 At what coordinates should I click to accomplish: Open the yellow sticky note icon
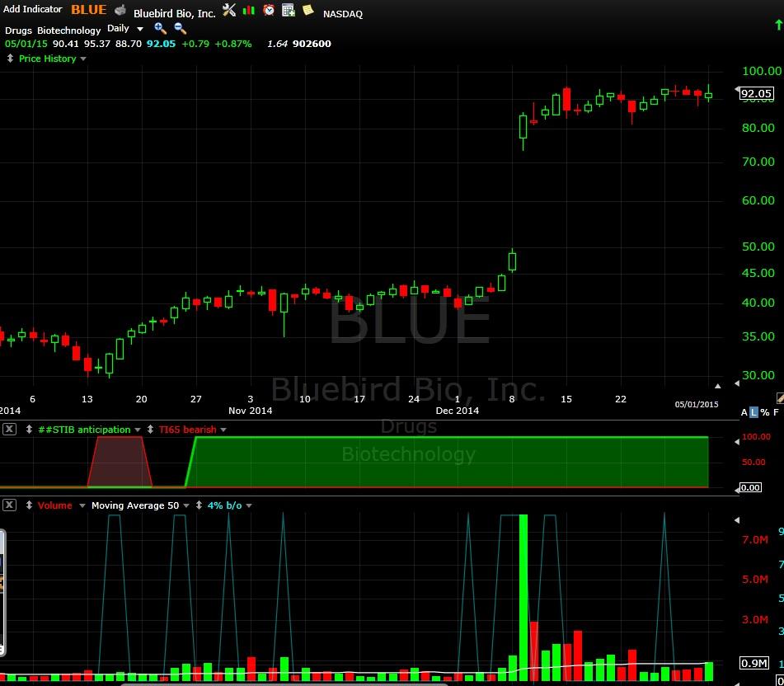tap(308, 10)
